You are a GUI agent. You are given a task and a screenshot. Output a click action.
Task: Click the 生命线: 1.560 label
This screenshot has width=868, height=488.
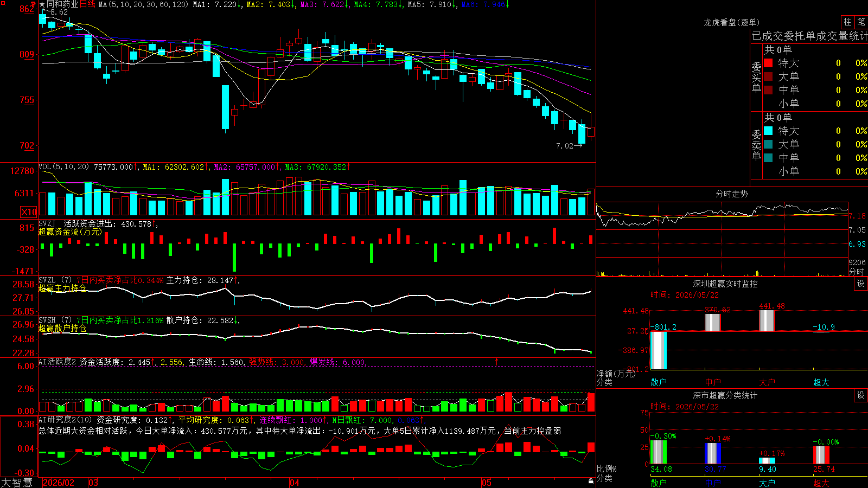click(x=216, y=362)
